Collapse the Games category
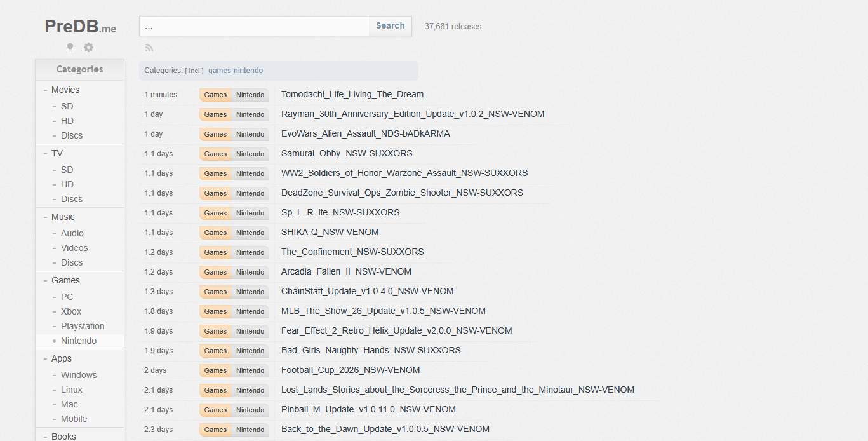The width and height of the screenshot is (868, 441). click(46, 280)
